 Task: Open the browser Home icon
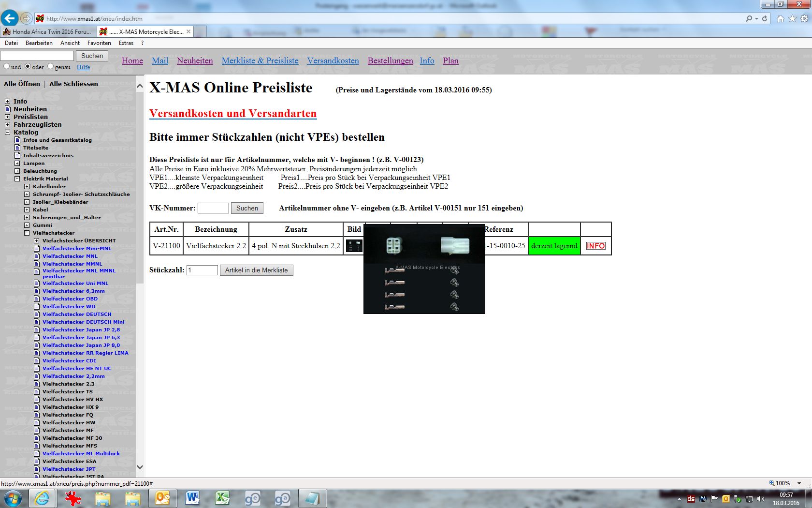tap(780, 18)
